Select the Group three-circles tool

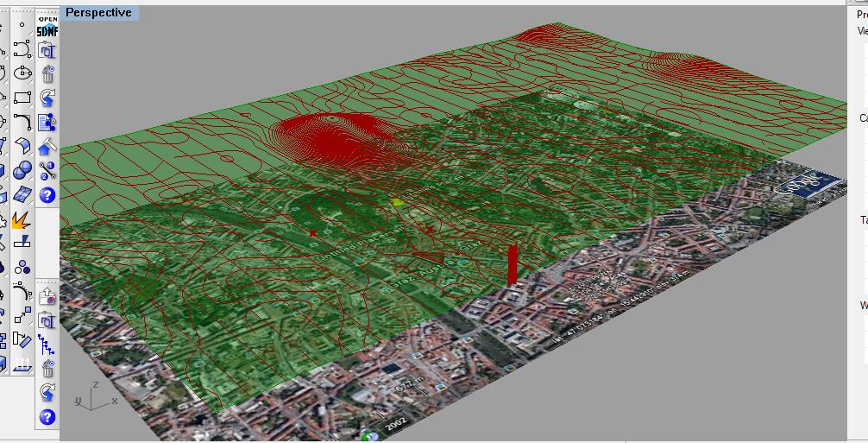22,267
